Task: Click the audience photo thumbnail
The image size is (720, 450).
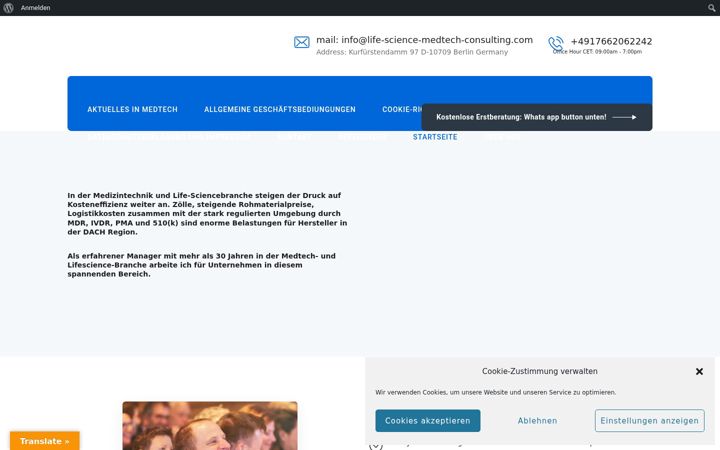Action: coord(210,426)
